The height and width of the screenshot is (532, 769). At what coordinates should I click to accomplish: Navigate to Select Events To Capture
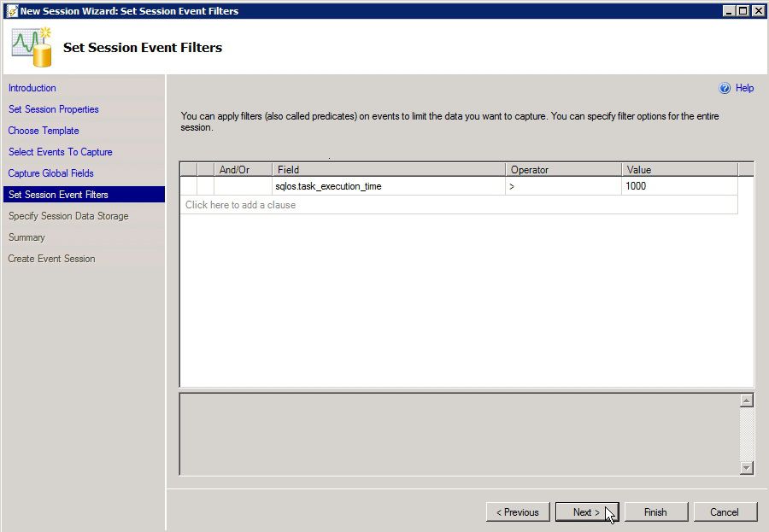pos(61,152)
